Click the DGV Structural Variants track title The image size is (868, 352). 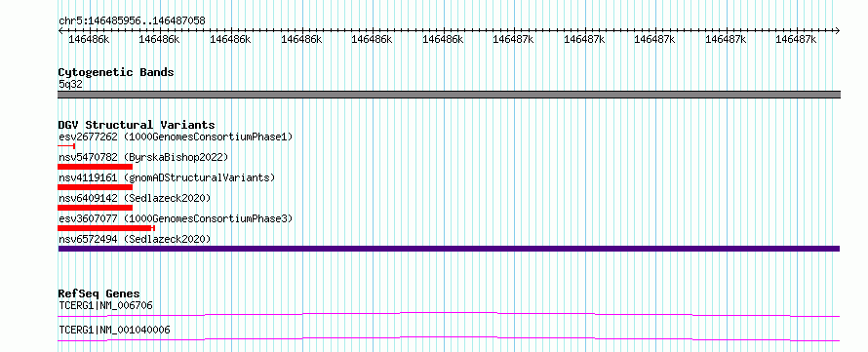137,125
